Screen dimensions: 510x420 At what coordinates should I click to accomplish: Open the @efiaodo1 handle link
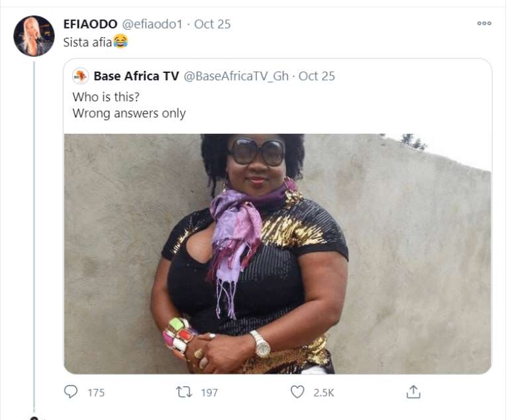152,24
